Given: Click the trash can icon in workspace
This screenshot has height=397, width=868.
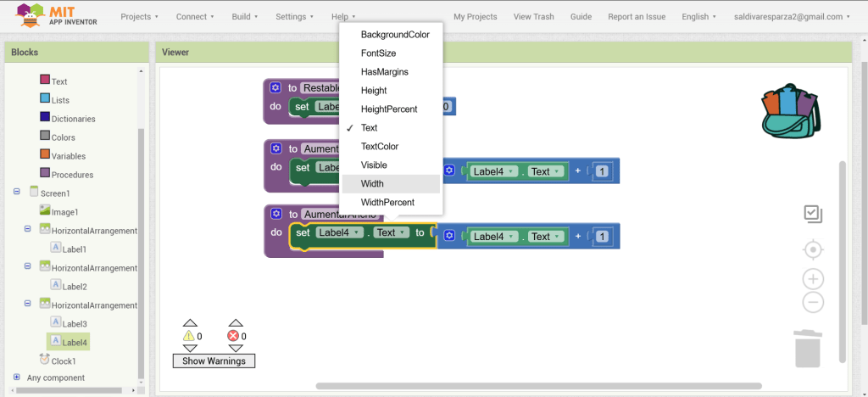Looking at the screenshot, I should (x=807, y=349).
